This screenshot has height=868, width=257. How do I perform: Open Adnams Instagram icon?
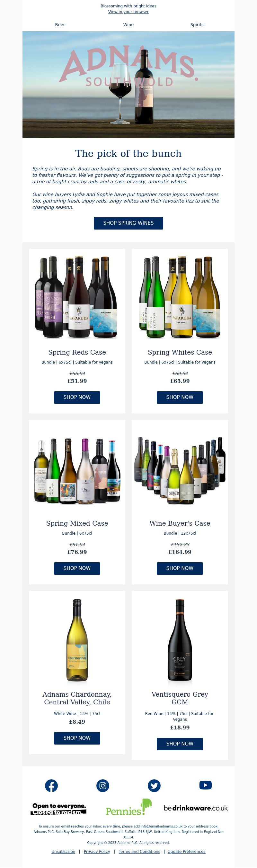point(103,786)
